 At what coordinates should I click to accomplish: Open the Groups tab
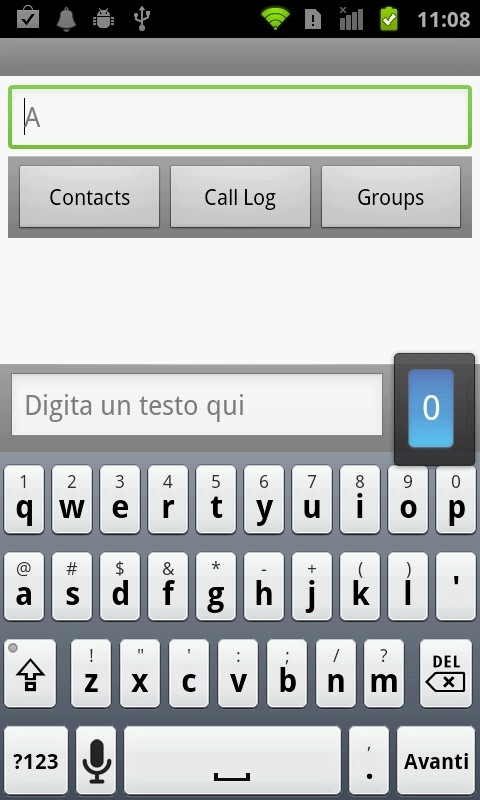[x=391, y=197]
